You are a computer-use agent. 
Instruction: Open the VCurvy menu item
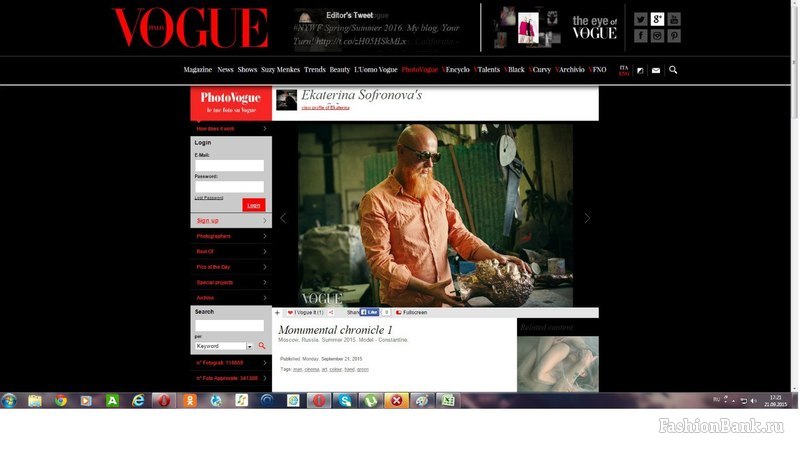click(x=540, y=69)
